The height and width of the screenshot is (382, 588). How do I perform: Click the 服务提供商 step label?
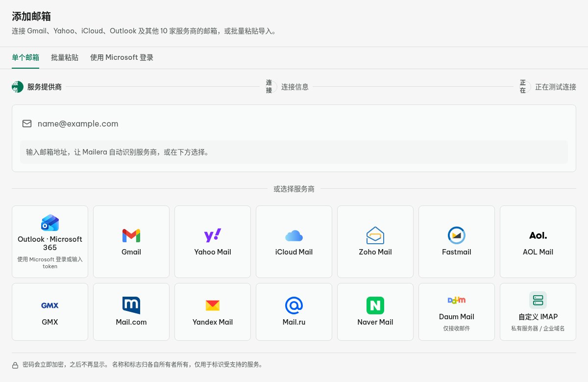click(x=45, y=87)
